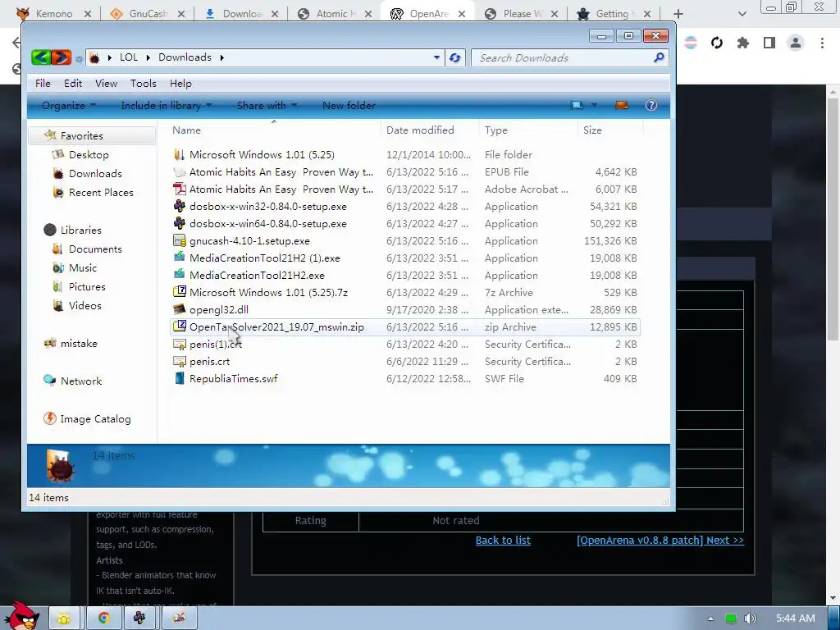Open the View menu
This screenshot has width=840, height=630.
point(106,83)
